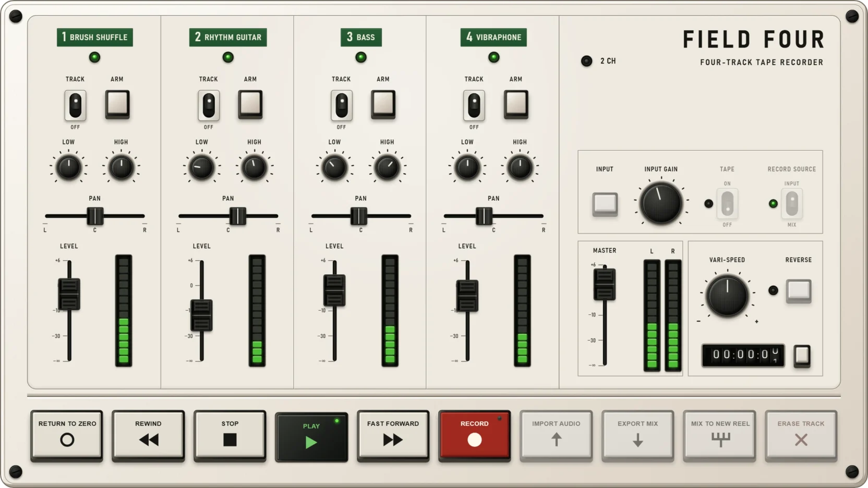Flip the Track switch on Vibraphone
This screenshot has width=868, height=488.
coord(474,105)
